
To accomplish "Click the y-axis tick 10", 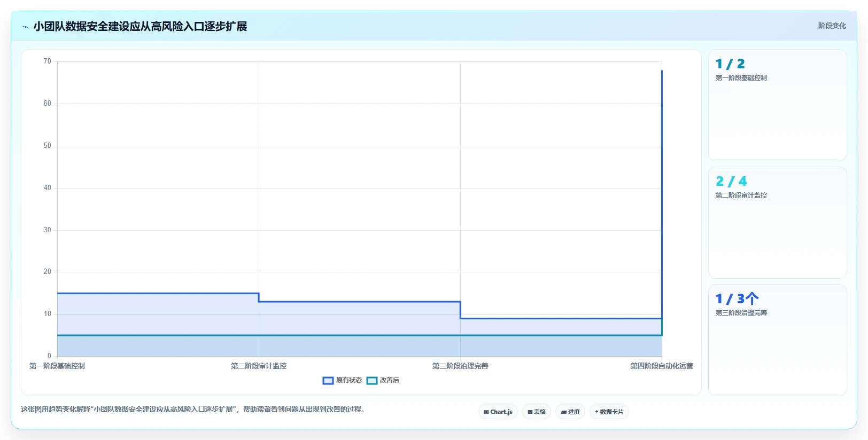I will pos(48,314).
